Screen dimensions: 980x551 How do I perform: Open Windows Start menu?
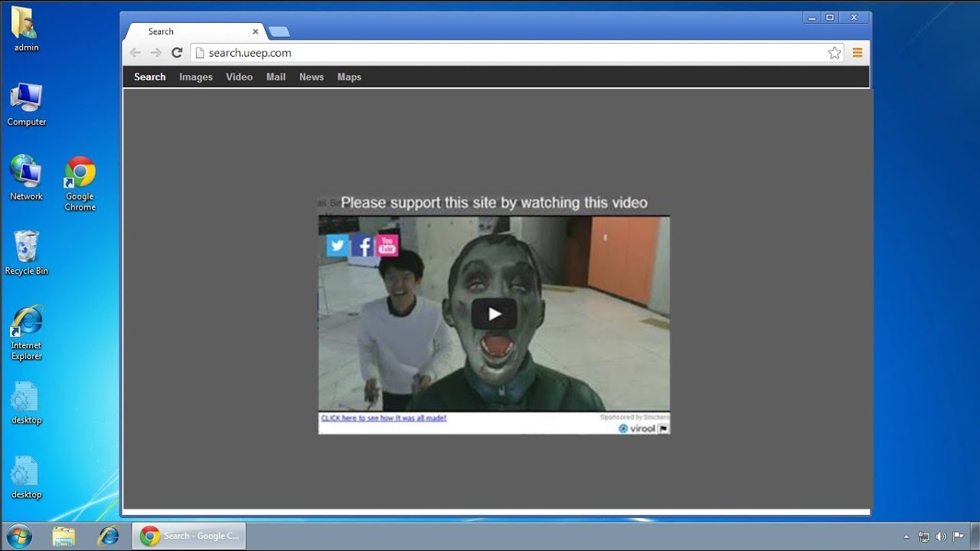(x=19, y=536)
